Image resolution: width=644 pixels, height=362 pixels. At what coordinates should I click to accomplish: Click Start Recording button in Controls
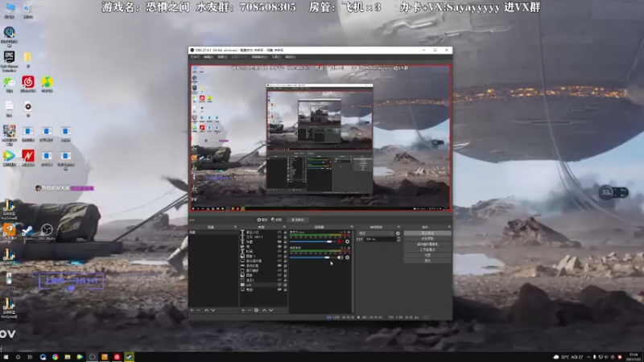click(427, 238)
